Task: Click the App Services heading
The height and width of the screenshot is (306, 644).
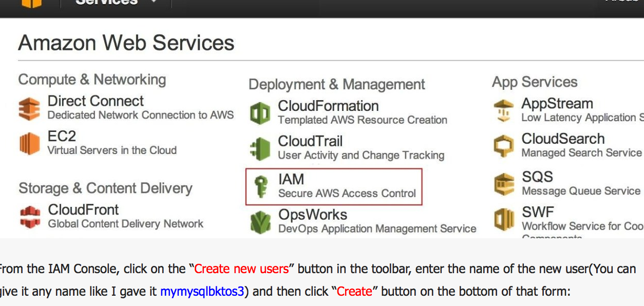Action: (535, 82)
